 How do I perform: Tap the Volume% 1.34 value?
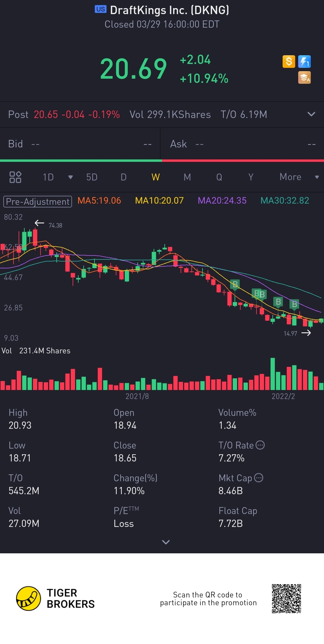click(228, 425)
